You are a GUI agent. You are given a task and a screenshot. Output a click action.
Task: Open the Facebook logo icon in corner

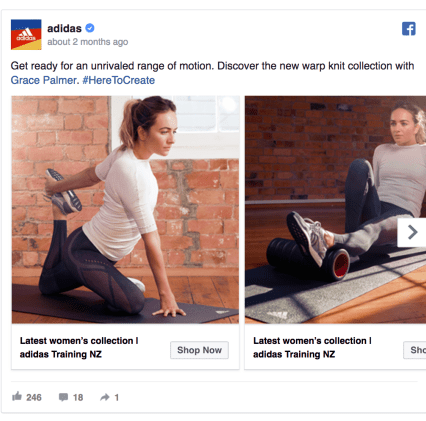click(408, 29)
